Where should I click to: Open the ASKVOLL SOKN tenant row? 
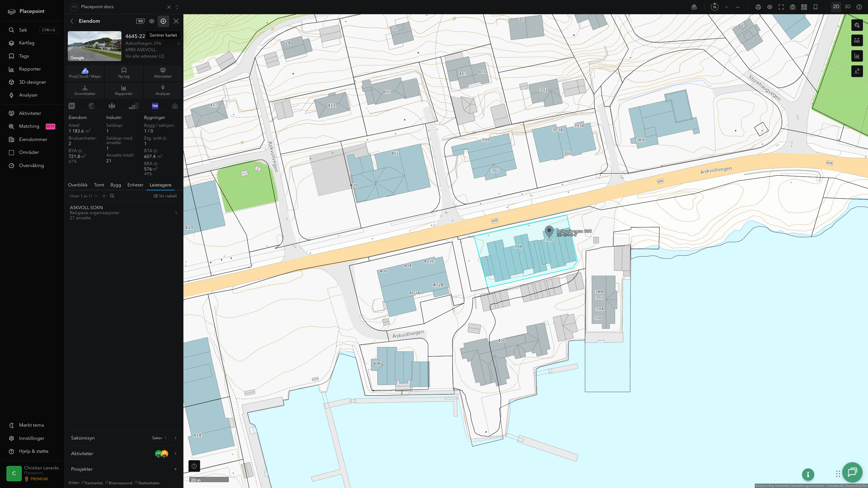pos(124,212)
